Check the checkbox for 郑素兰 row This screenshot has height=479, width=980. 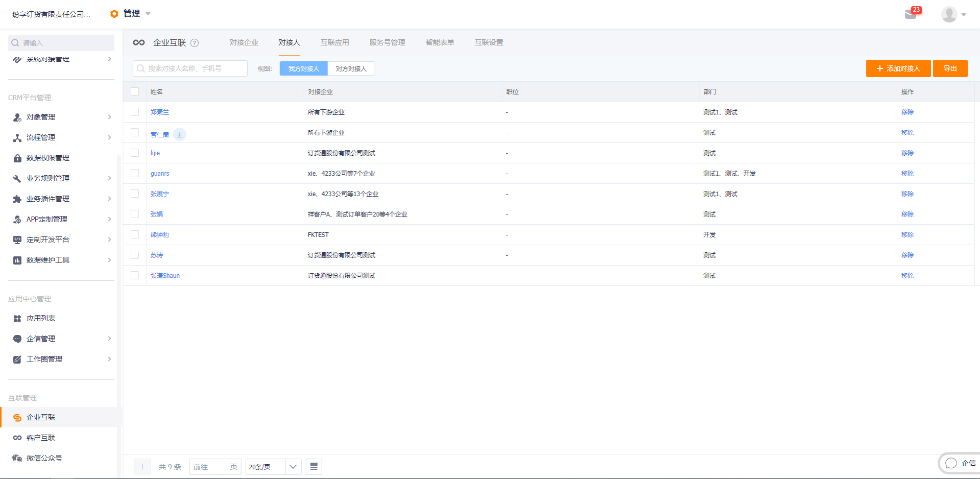pyautogui.click(x=135, y=112)
